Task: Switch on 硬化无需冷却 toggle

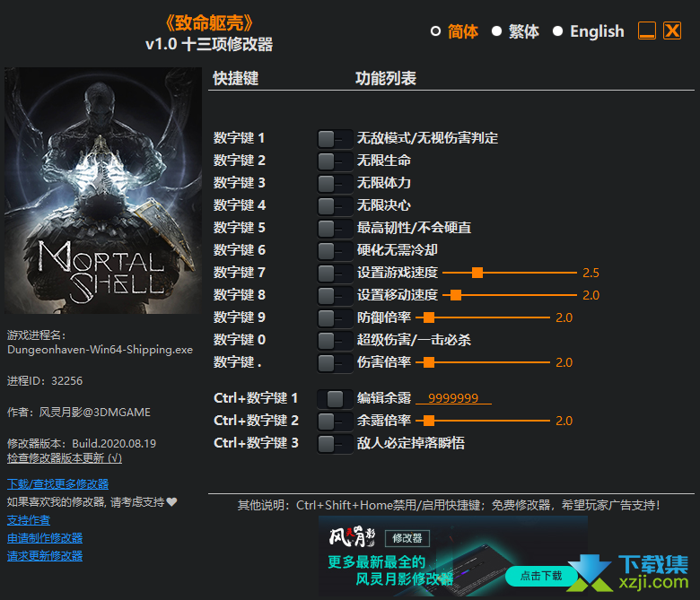Action: 335,251
